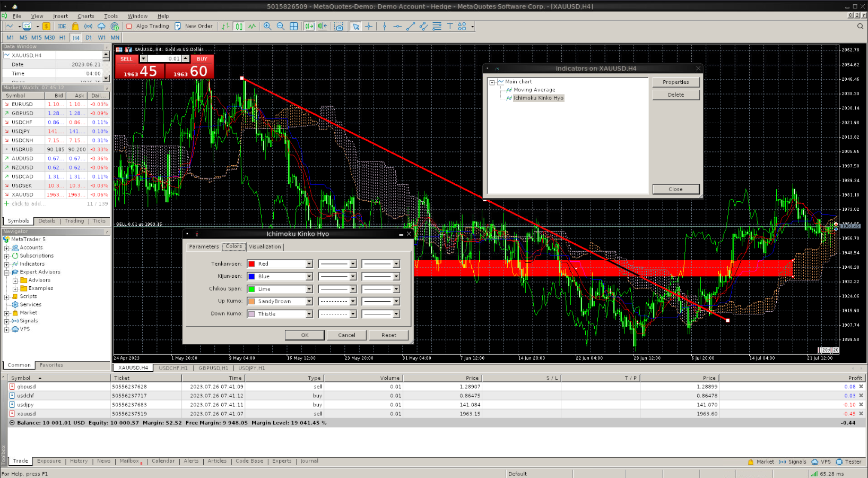
Task: Select the text label tool
Action: pyautogui.click(x=449, y=26)
